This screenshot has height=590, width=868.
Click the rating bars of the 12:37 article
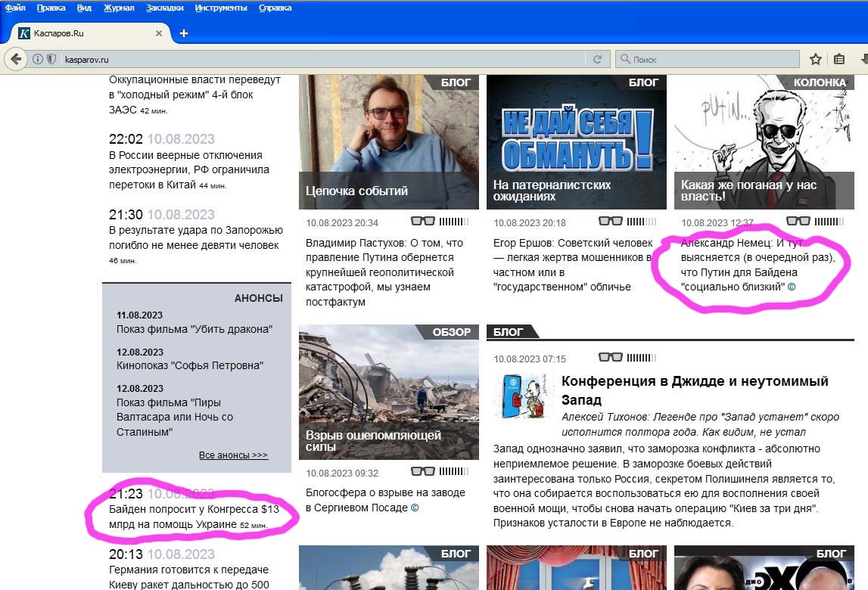829,222
